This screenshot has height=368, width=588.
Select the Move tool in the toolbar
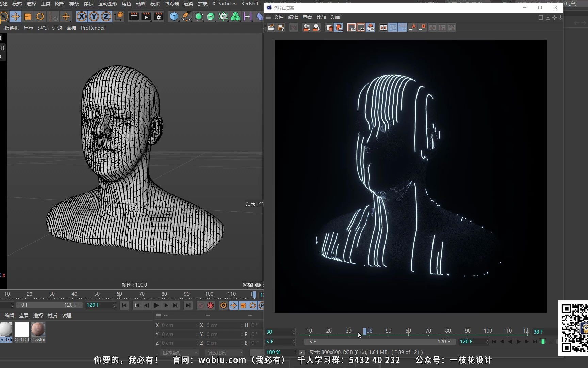tap(15, 16)
